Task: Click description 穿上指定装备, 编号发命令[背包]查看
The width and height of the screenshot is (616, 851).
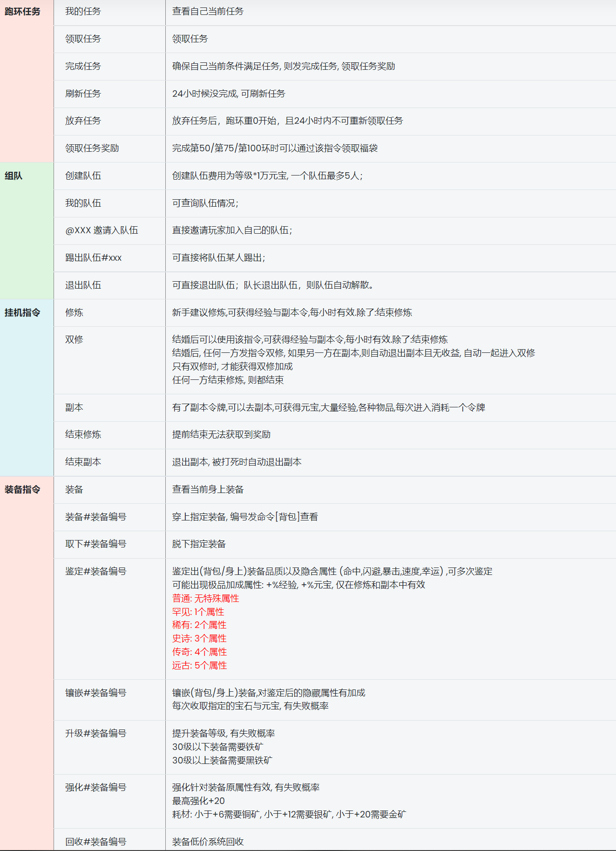Action: pyautogui.click(x=245, y=517)
